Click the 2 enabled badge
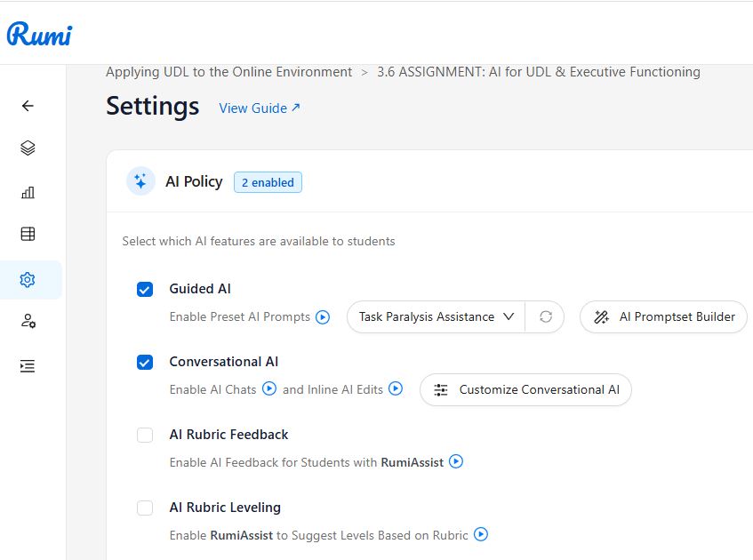Screen dimensions: 753x560 click(268, 182)
